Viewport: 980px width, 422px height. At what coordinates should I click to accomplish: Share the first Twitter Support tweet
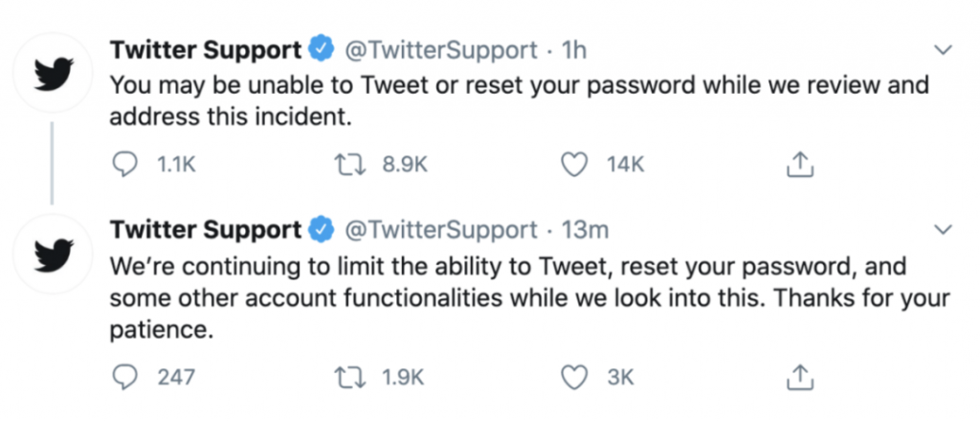click(799, 165)
